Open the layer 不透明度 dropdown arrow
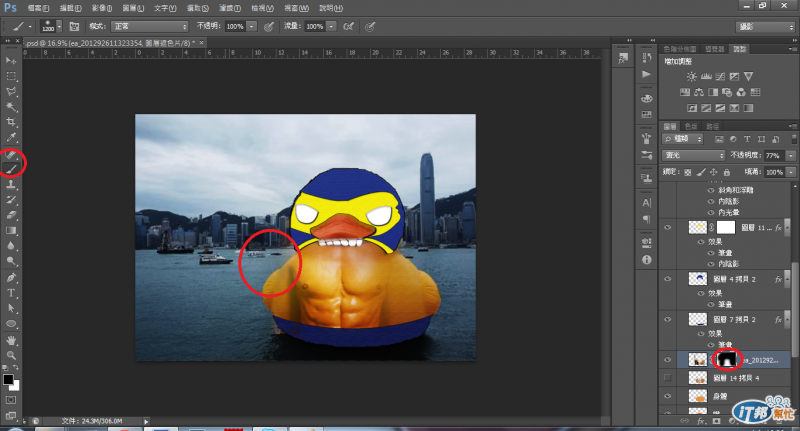The width and height of the screenshot is (800, 431). click(791, 156)
